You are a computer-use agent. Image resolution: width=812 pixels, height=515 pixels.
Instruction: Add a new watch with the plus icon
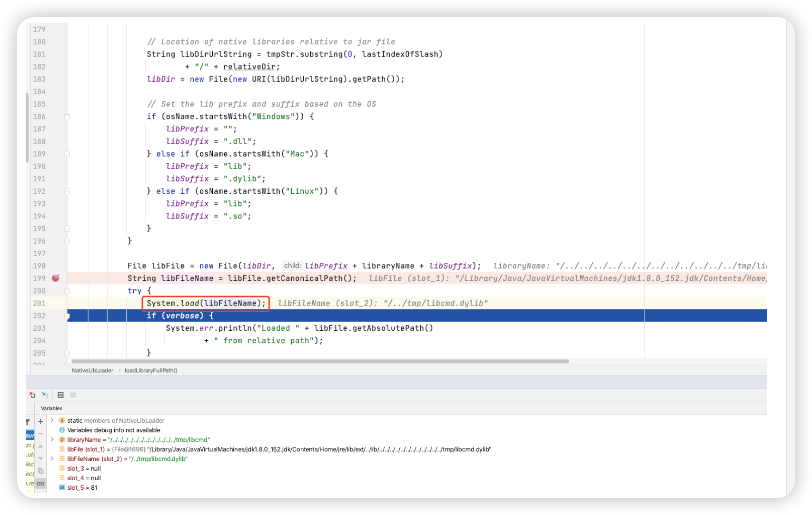[40, 421]
